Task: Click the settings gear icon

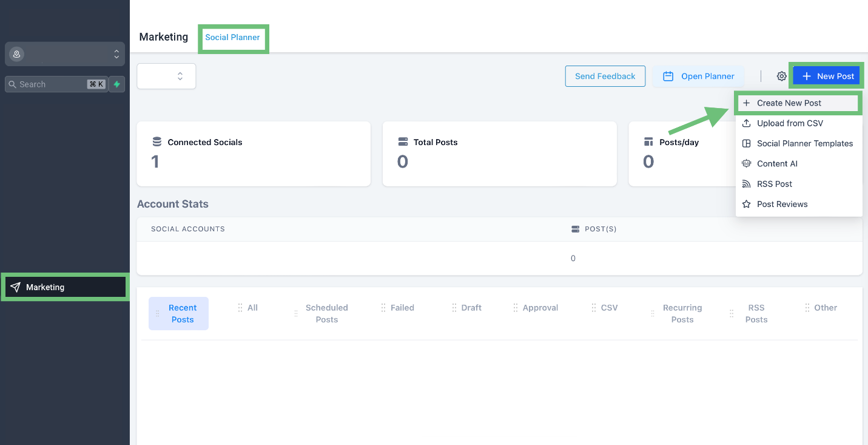Action: tap(782, 76)
